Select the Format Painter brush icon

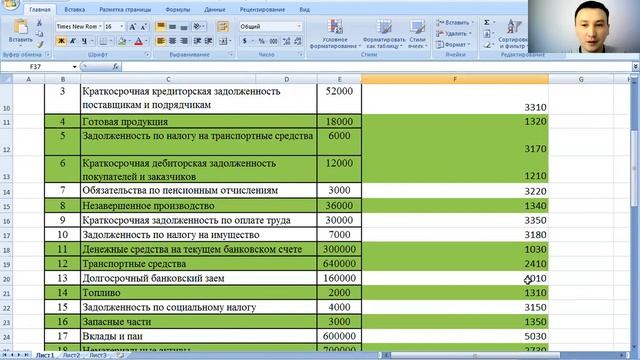39,44
